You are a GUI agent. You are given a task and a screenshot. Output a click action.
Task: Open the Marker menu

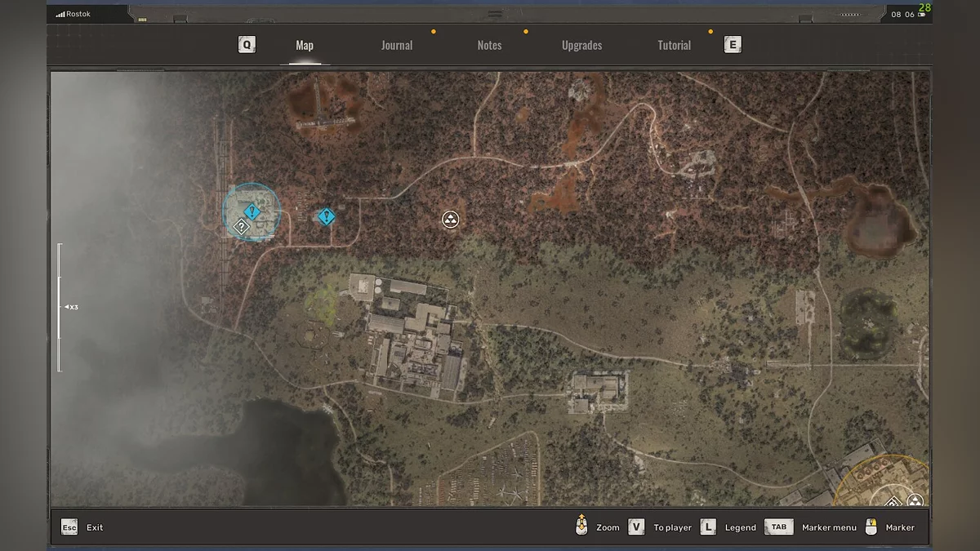(829, 527)
